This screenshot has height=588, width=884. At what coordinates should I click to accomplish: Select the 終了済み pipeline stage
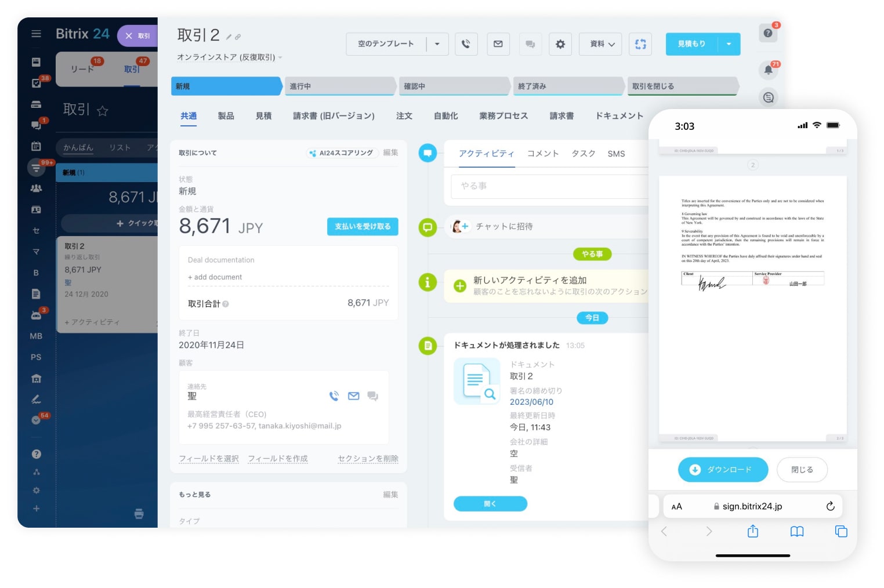coord(568,86)
